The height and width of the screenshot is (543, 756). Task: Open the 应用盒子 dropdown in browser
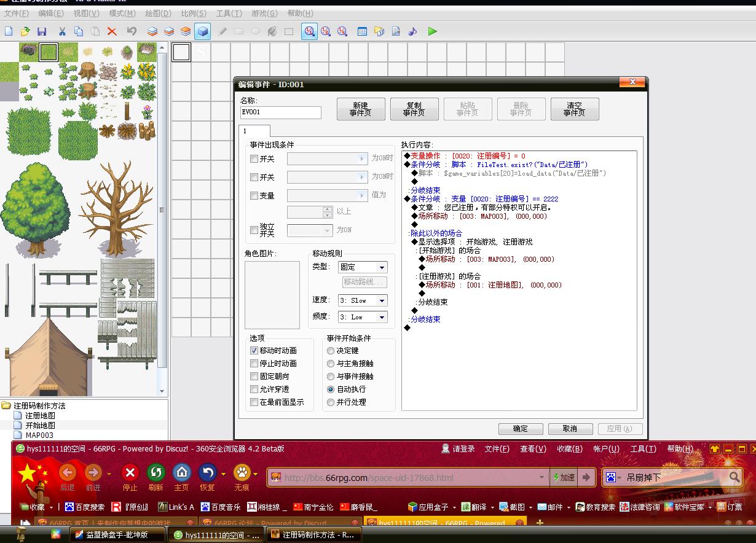click(454, 507)
